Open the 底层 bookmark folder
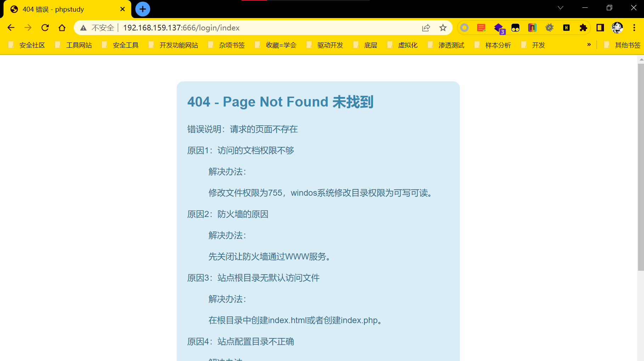The height and width of the screenshot is (361, 644). pyautogui.click(x=366, y=45)
